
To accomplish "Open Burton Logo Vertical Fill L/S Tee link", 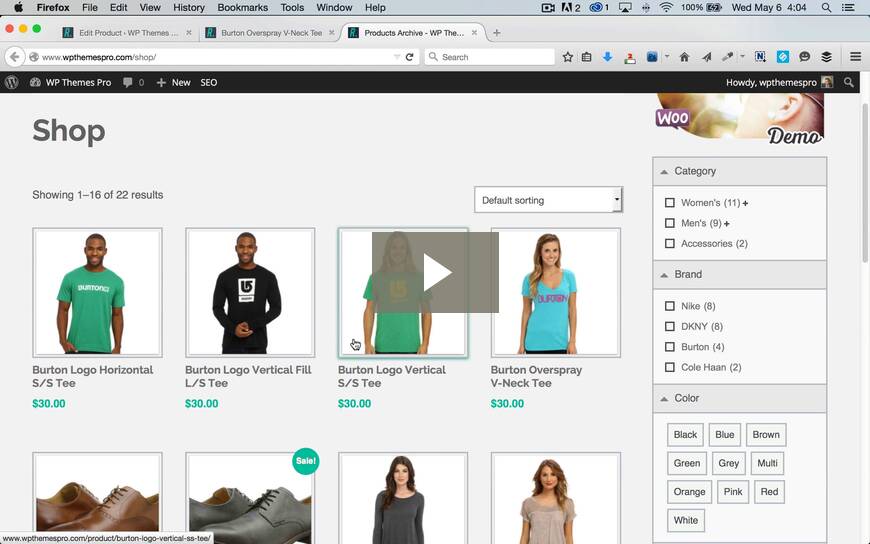I will click(248, 376).
